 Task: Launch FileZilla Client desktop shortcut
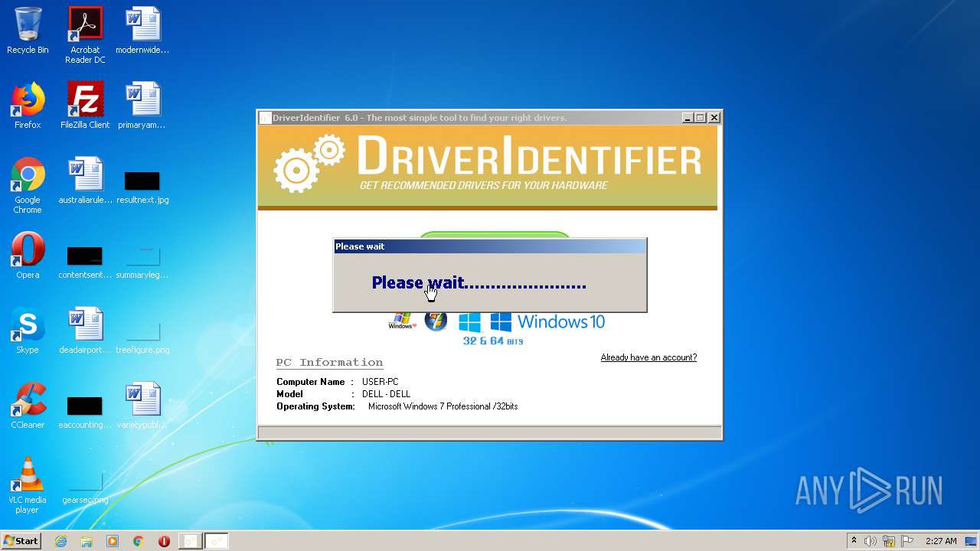85,106
